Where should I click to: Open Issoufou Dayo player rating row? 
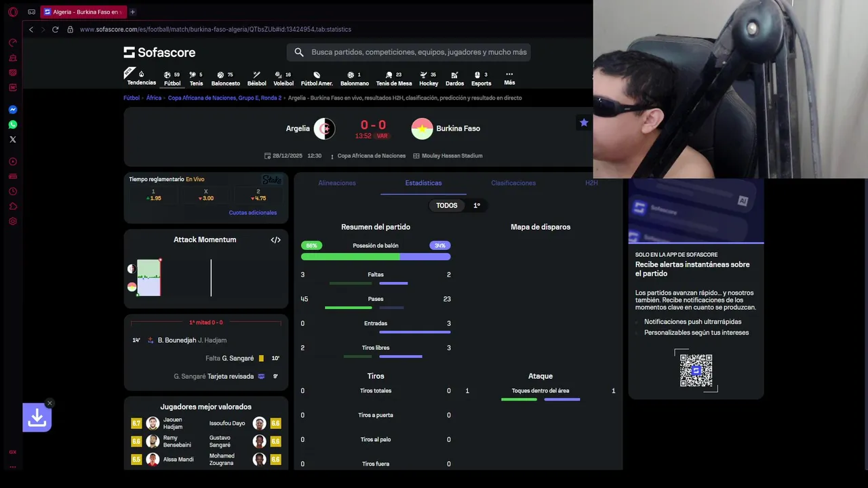click(x=245, y=424)
